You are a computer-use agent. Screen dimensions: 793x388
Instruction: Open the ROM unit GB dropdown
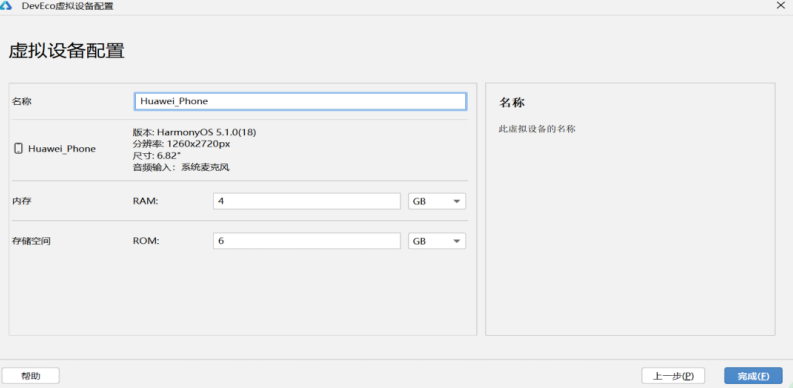[x=436, y=241]
